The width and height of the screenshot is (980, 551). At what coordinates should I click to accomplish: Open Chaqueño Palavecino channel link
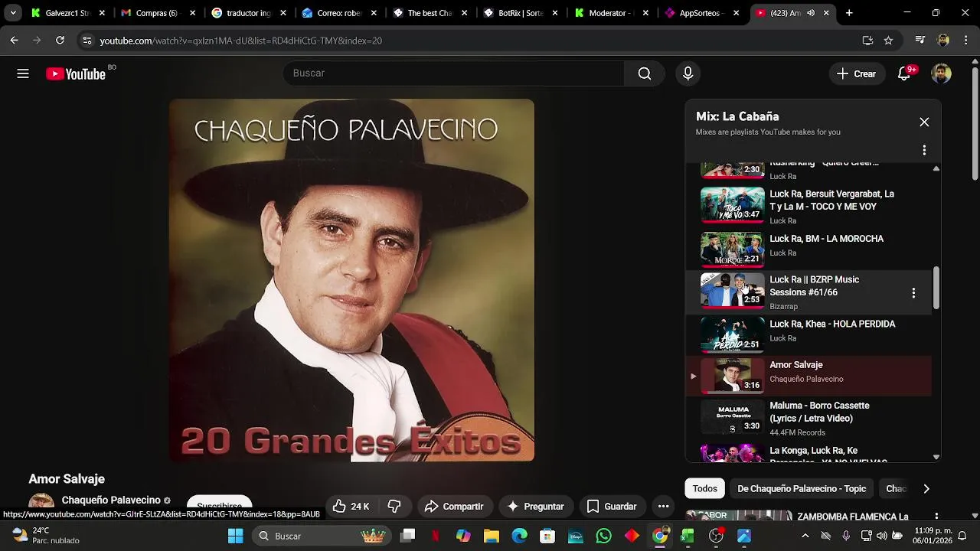[111, 500]
